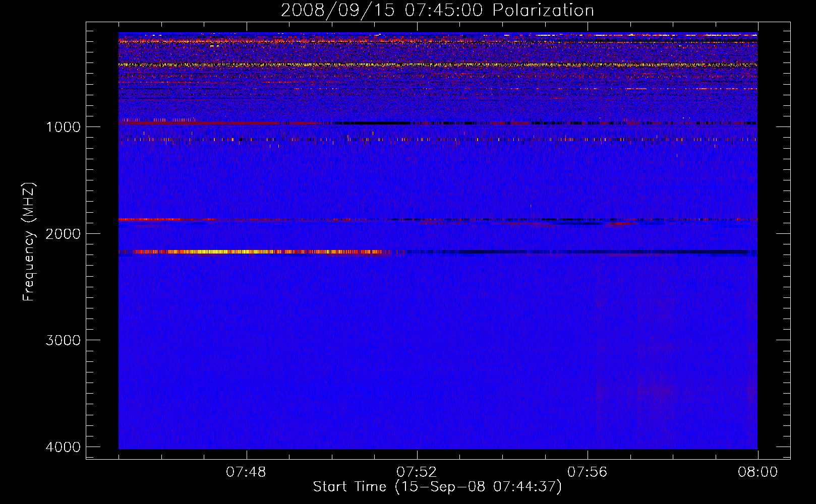Click the dark red band just below 1000 MHz
This screenshot has height=504, width=816.
(x=199, y=122)
